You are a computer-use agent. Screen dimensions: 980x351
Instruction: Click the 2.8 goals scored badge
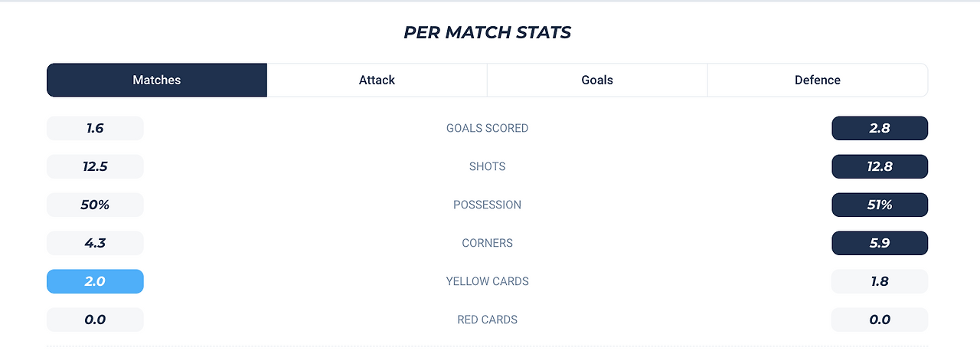click(880, 128)
